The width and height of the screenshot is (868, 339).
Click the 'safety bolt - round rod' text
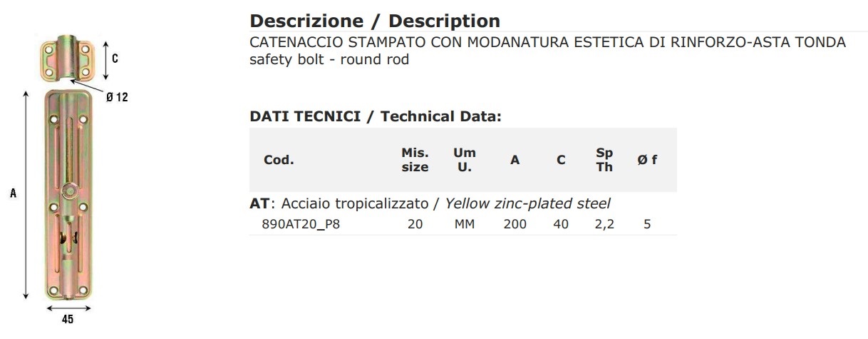[x=329, y=59]
